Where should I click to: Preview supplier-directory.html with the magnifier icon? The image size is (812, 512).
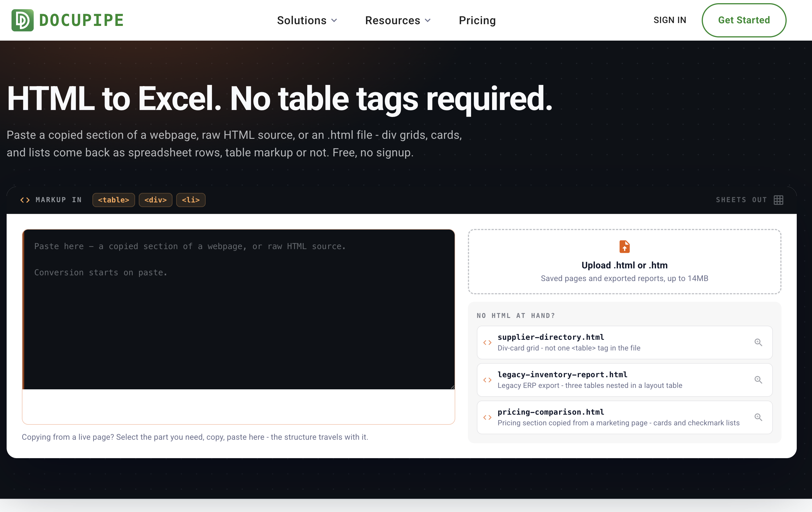758,342
